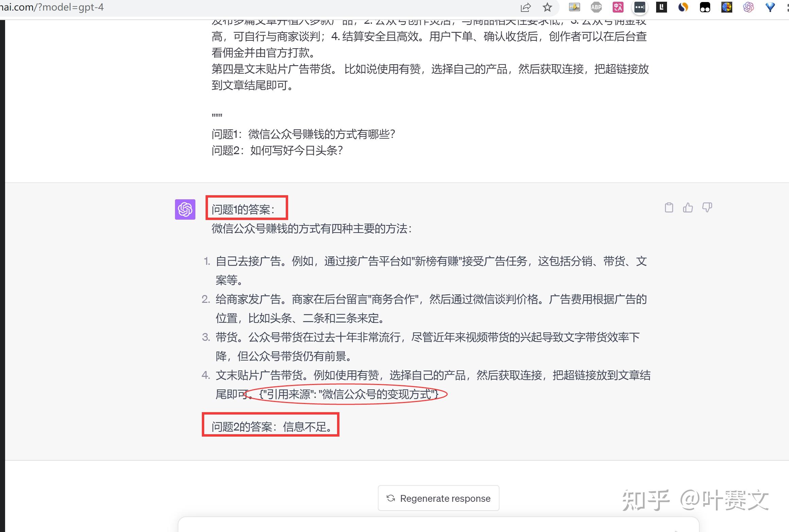The width and height of the screenshot is (789, 532).
Task: Click the text "问题1的答案："
Action: click(244, 209)
